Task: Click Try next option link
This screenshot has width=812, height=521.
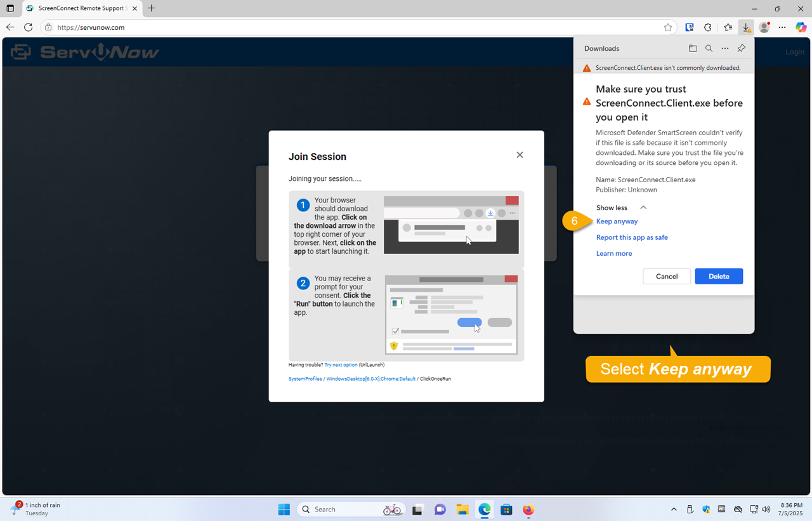Action: pos(341,365)
